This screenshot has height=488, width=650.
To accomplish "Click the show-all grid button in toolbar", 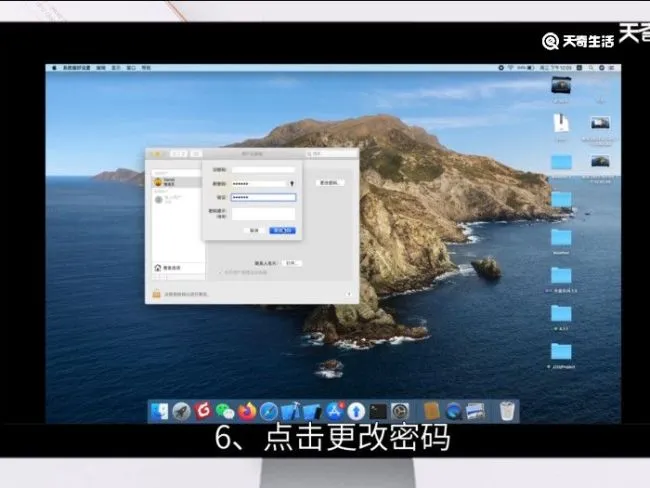I will (x=196, y=154).
